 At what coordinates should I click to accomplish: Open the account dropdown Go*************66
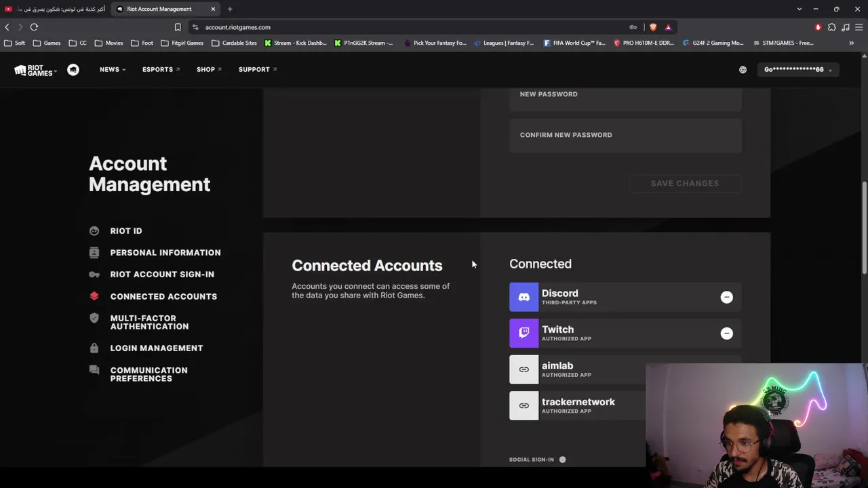point(798,70)
